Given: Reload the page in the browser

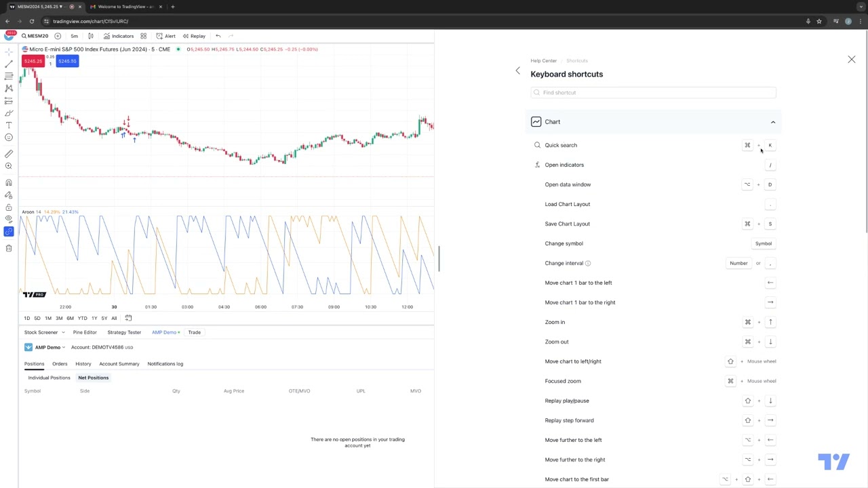Looking at the screenshot, I should tap(31, 21).
